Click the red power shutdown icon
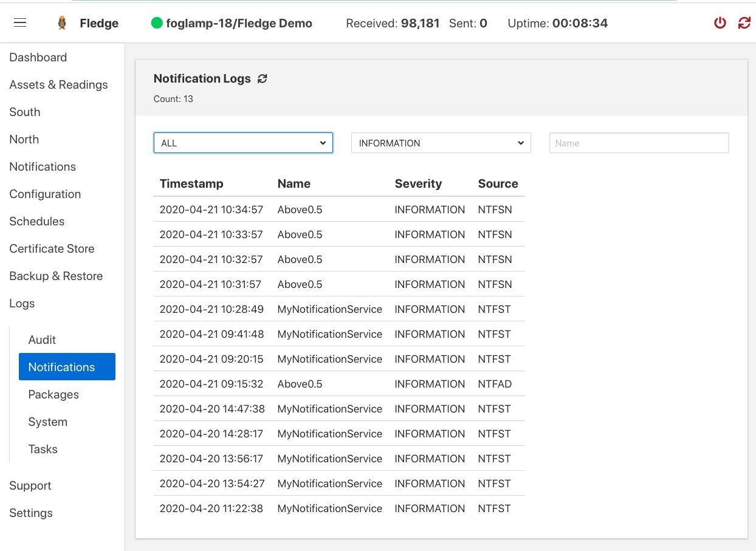 tap(720, 22)
